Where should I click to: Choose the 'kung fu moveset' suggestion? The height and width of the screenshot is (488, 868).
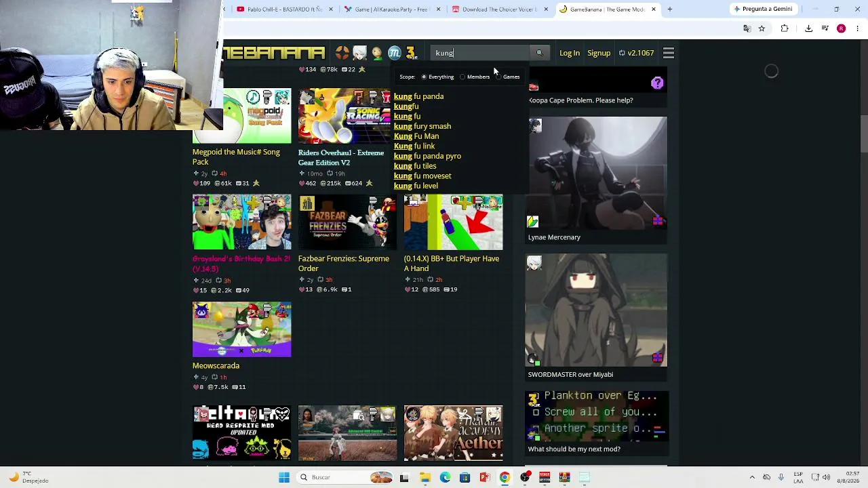click(x=422, y=176)
